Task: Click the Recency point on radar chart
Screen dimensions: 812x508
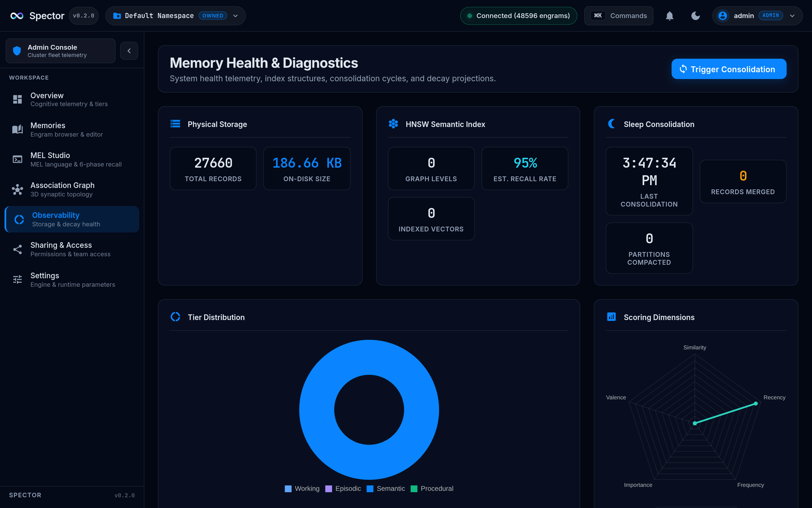Action: [x=756, y=404]
